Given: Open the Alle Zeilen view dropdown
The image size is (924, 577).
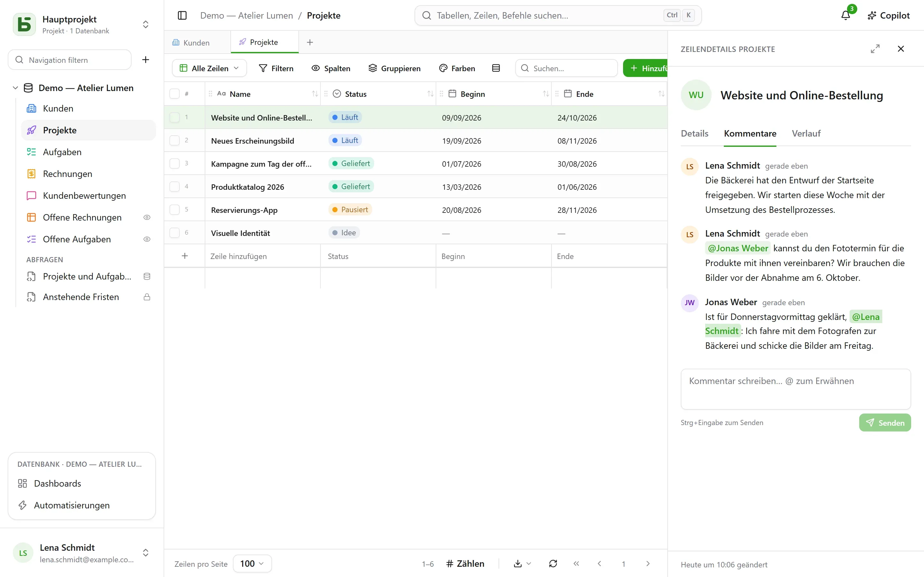Looking at the screenshot, I should click(209, 68).
